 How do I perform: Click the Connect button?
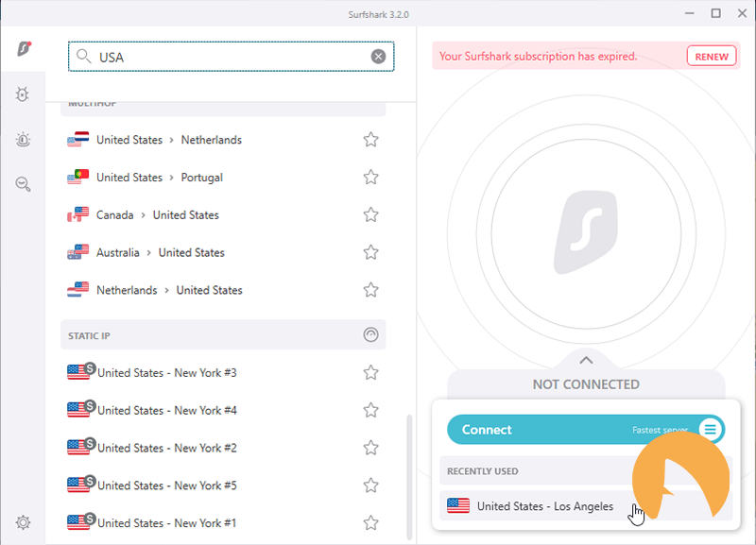pos(585,430)
